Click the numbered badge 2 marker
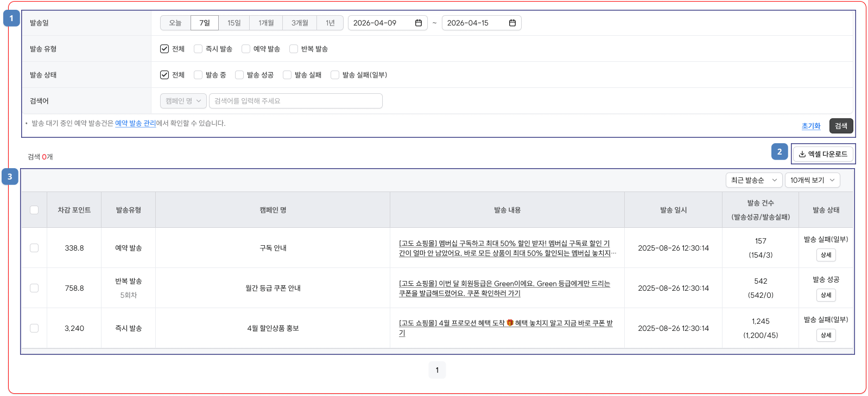This screenshot has height=396, width=868. (x=780, y=152)
